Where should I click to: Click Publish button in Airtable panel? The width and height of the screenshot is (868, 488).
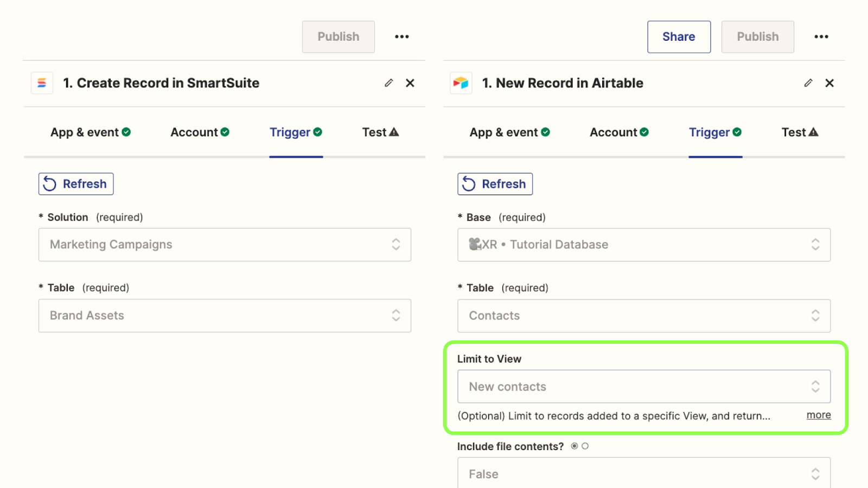pos(758,37)
